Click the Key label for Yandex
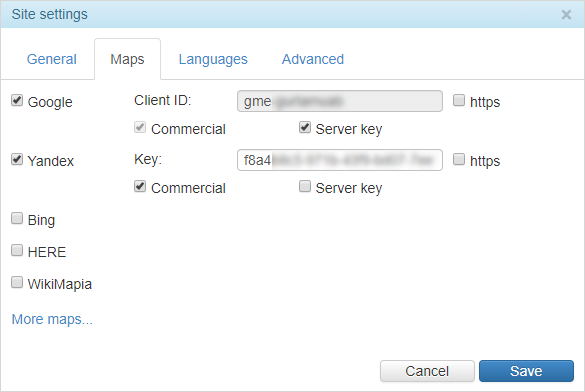Image resolution: width=585 pixels, height=392 pixels. 148,159
